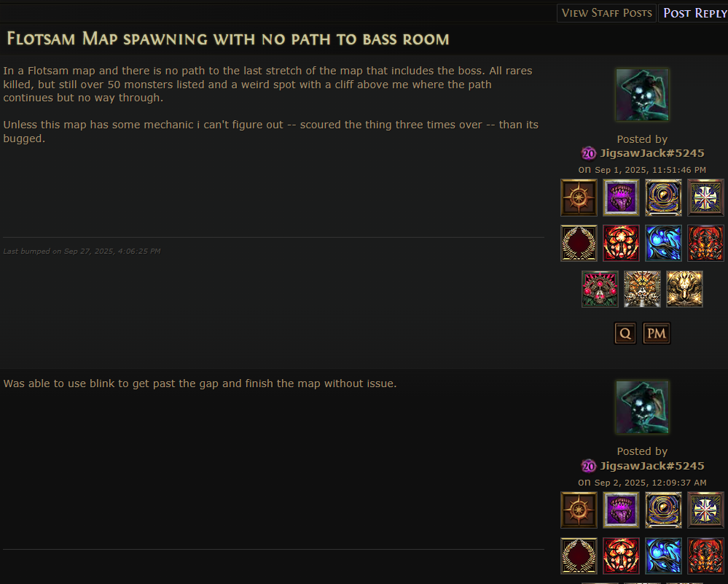Click the golden eye ring badge in first post
Screen dimensions: 728x584
[x=663, y=198]
